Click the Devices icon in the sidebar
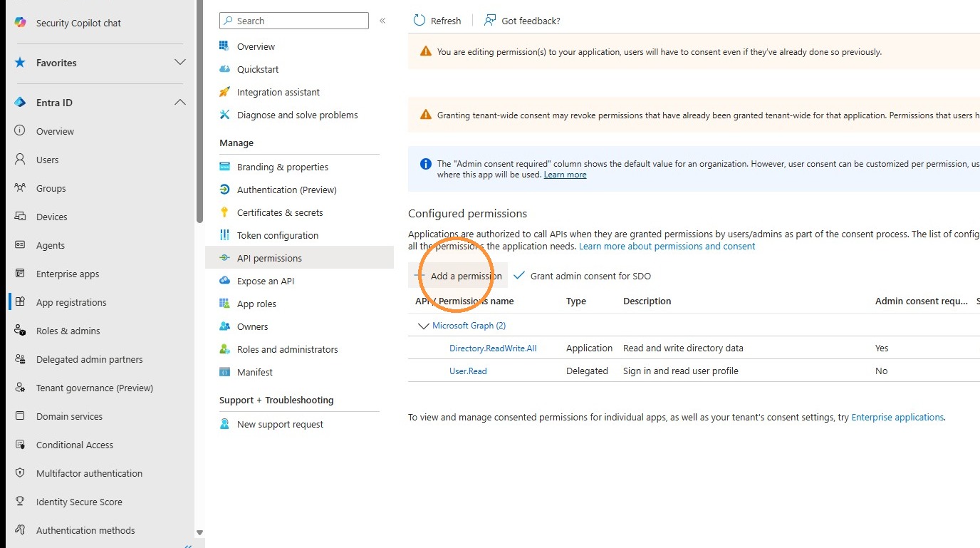 (20, 217)
